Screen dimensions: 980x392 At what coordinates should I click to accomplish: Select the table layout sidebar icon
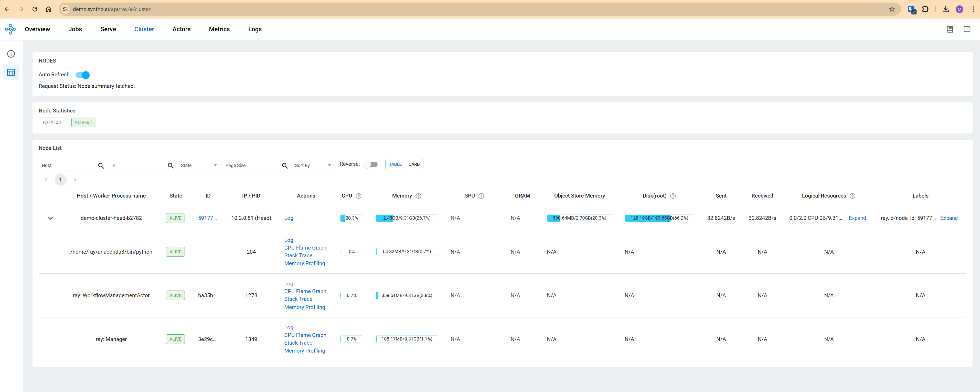(x=11, y=72)
